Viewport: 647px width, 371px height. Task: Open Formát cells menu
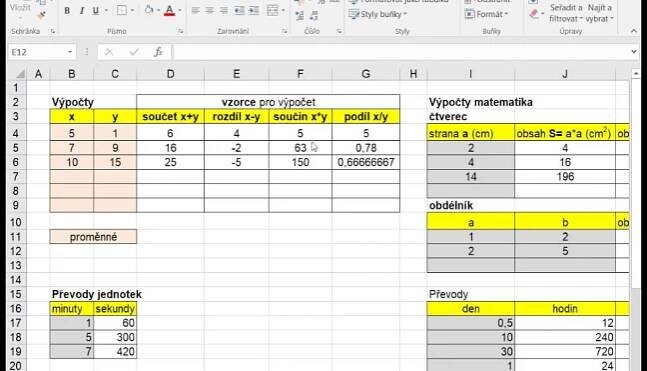tap(486, 14)
